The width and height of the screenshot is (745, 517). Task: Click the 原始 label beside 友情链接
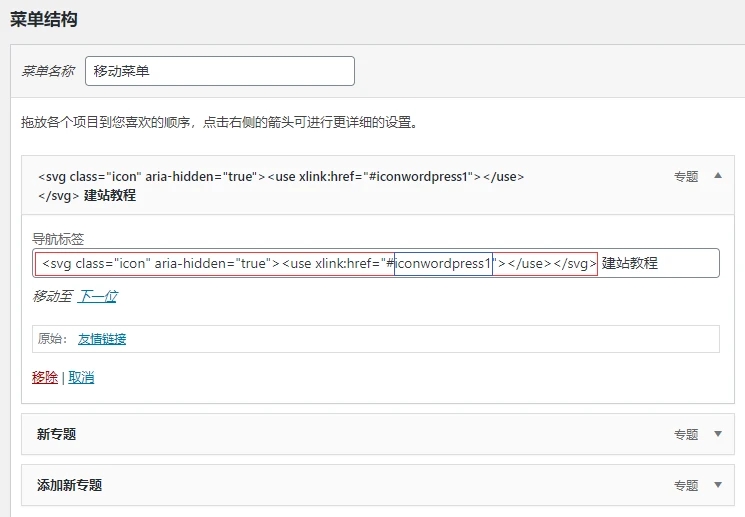(x=52, y=339)
